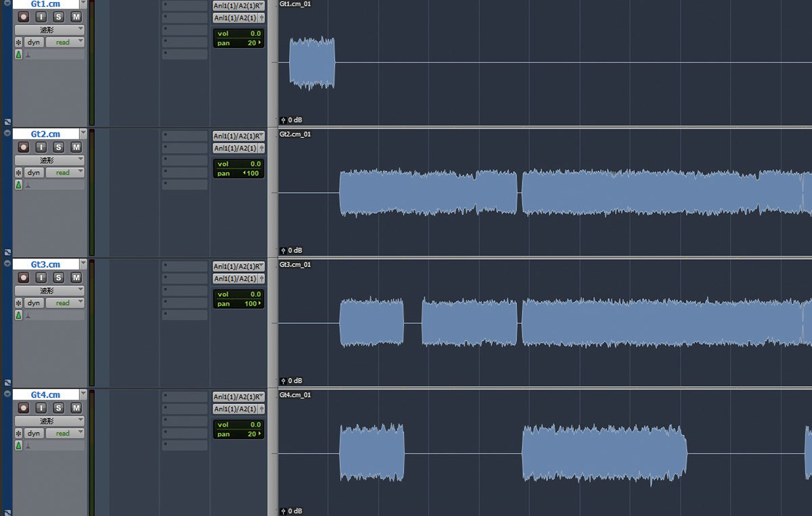Click the green object icon on Gt3.cm

click(19, 315)
